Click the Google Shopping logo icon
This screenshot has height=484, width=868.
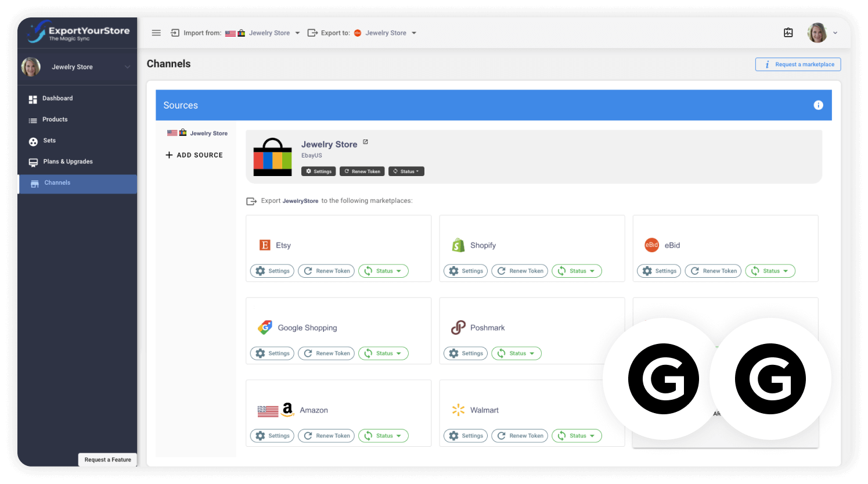point(265,328)
